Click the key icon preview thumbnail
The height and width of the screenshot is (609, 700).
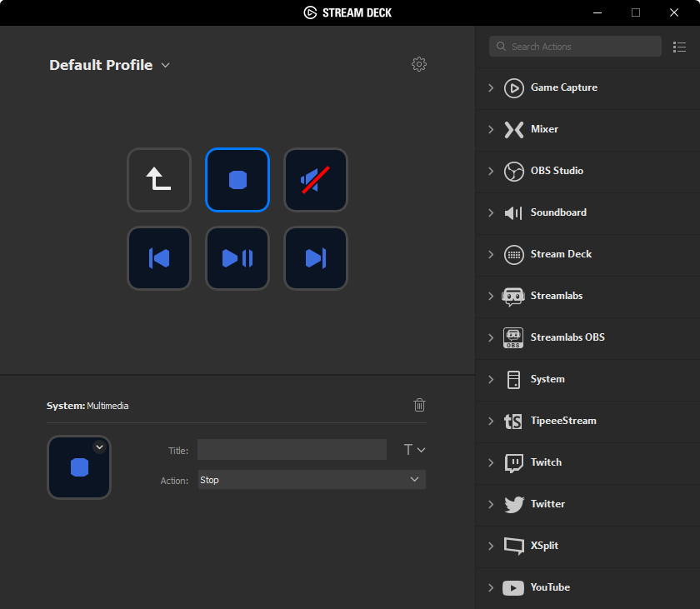point(79,467)
